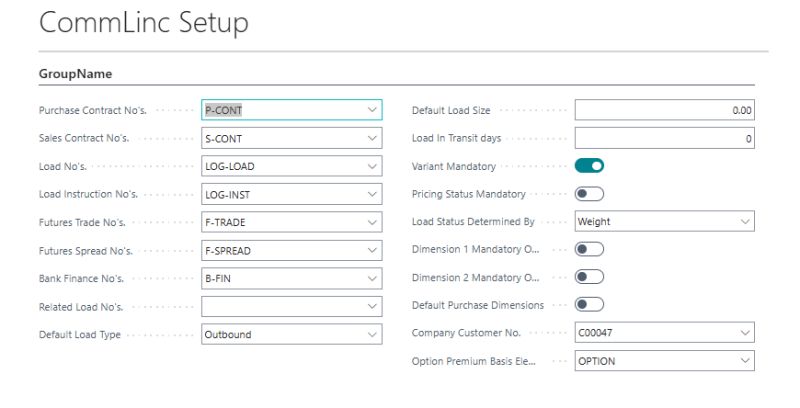Screen dimensions: 800x408
Task: Open the empty Related Load No's. dropdown arrow
Action: (372, 307)
